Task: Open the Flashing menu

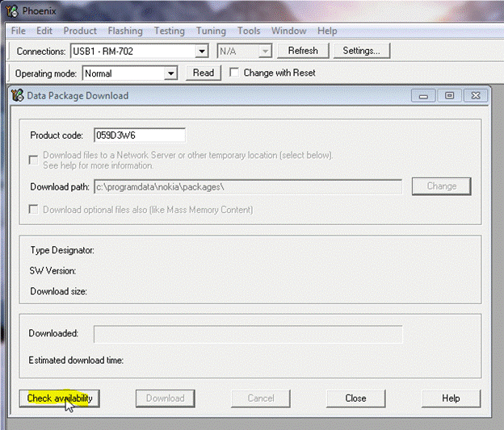Action: [125, 31]
